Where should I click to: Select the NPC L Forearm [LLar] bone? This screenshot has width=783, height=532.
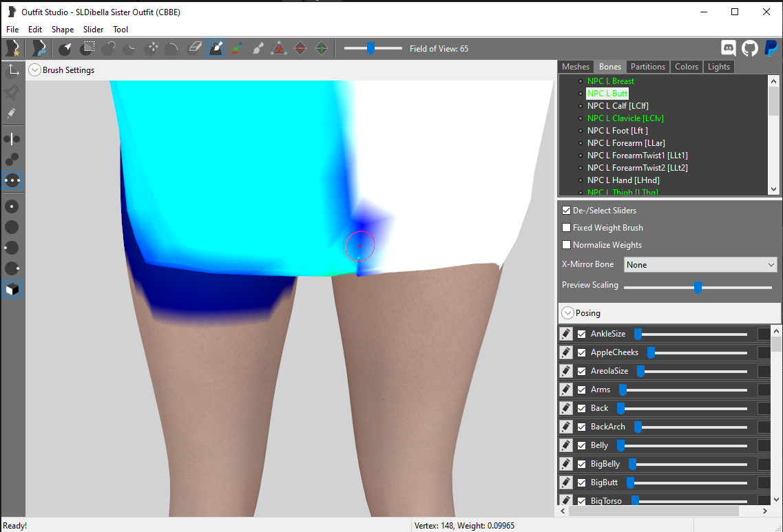626,143
